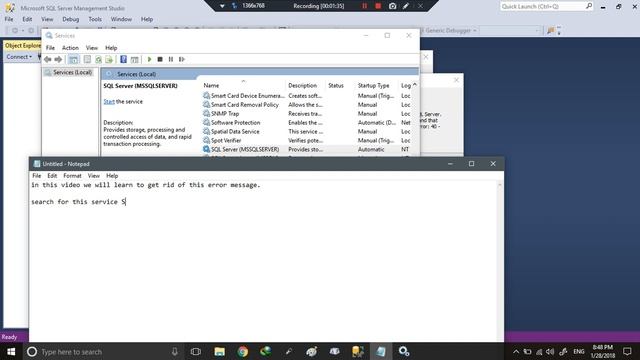Launch Google Chrome from the taskbar
Screen dimensions: 640x360
click(x=243, y=351)
